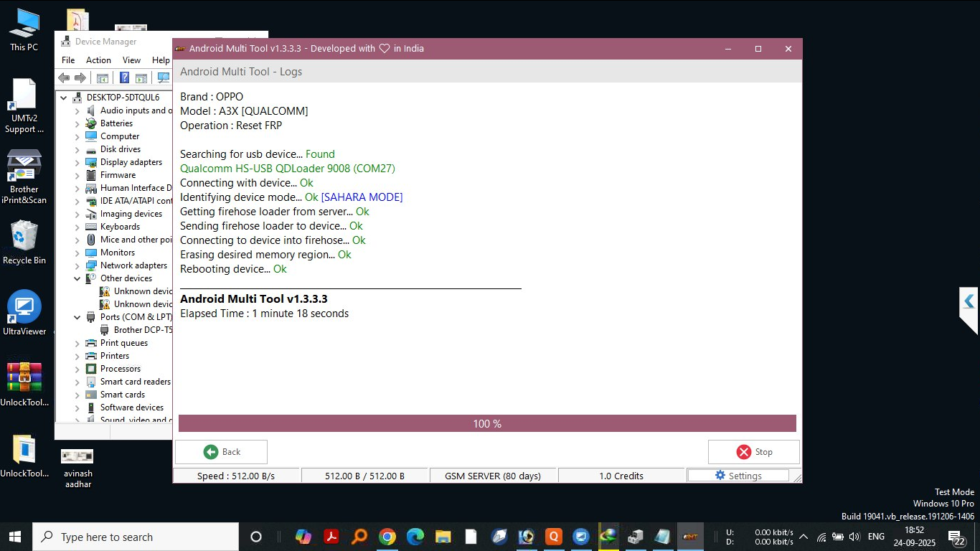Click the Device Manager help toolbar icon
Image resolution: width=980 pixels, height=551 pixels.
tap(124, 78)
